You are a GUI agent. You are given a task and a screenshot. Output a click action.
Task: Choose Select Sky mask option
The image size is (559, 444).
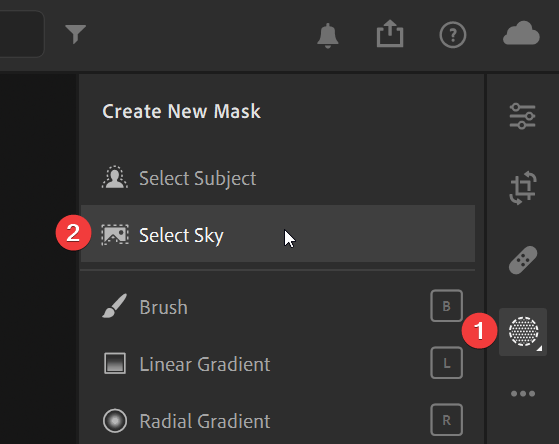pyautogui.click(x=278, y=234)
